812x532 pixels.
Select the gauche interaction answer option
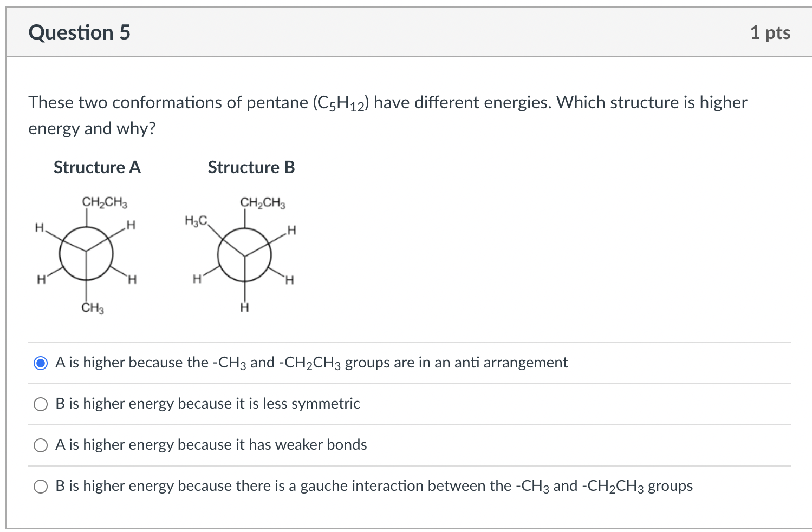pos(40,487)
